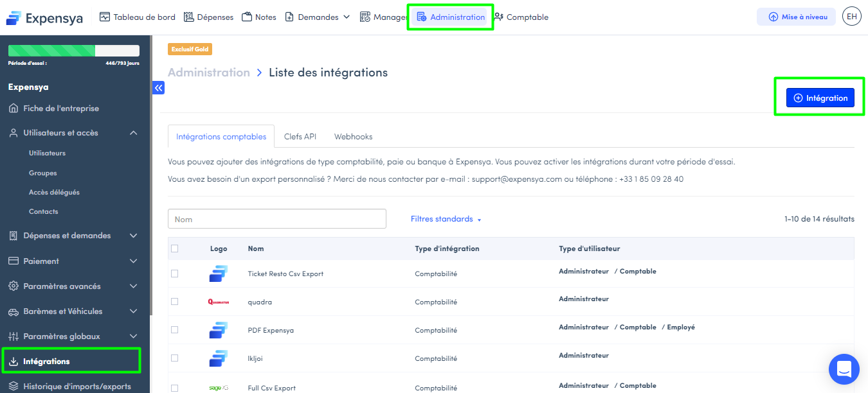Viewport: 868px width, 393px height.
Task: Expand Barèmes et Véhicules sidebar section
Action: tap(75, 311)
